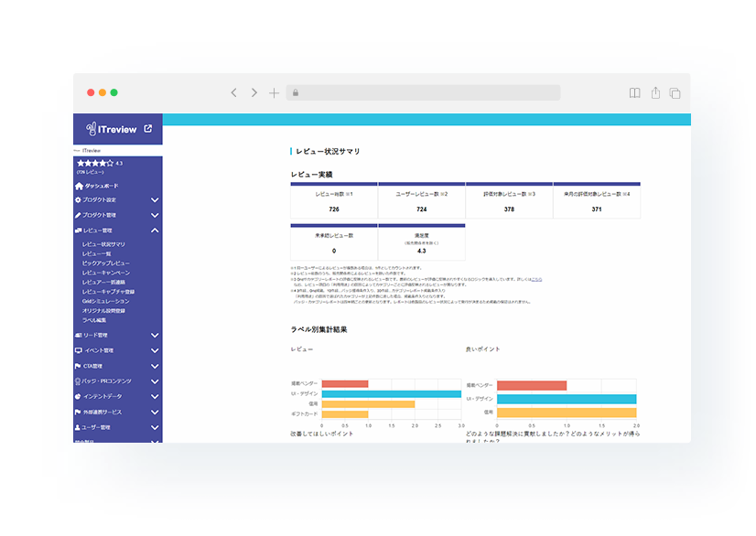Click the browser back arrow
The width and height of the screenshot is (756, 536).
coord(233,93)
